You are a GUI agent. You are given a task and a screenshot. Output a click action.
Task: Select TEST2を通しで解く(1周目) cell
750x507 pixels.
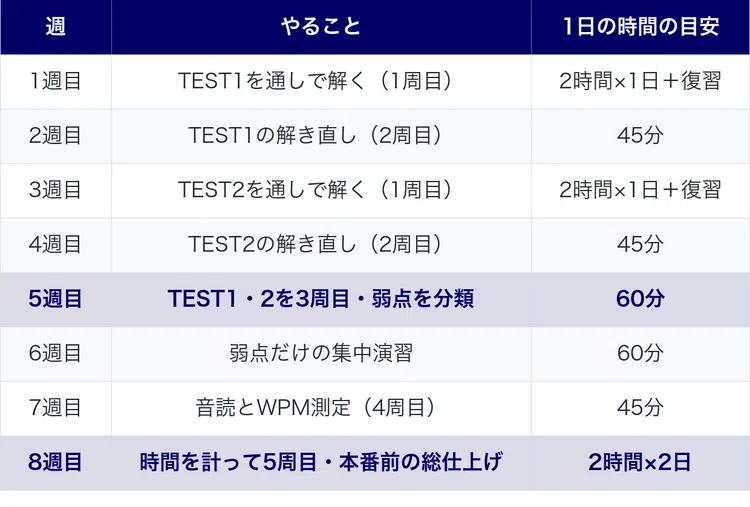(321, 190)
